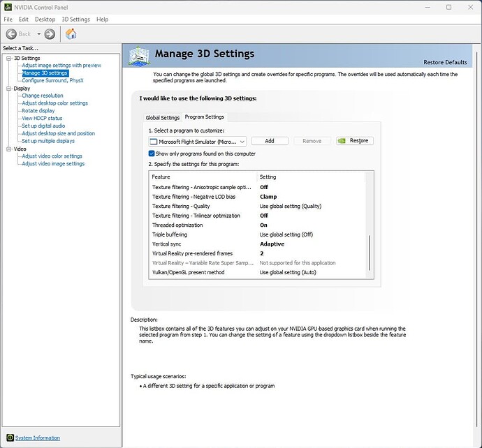Click the Manage 3D Settings header icon
The image size is (482, 448).
(139, 55)
